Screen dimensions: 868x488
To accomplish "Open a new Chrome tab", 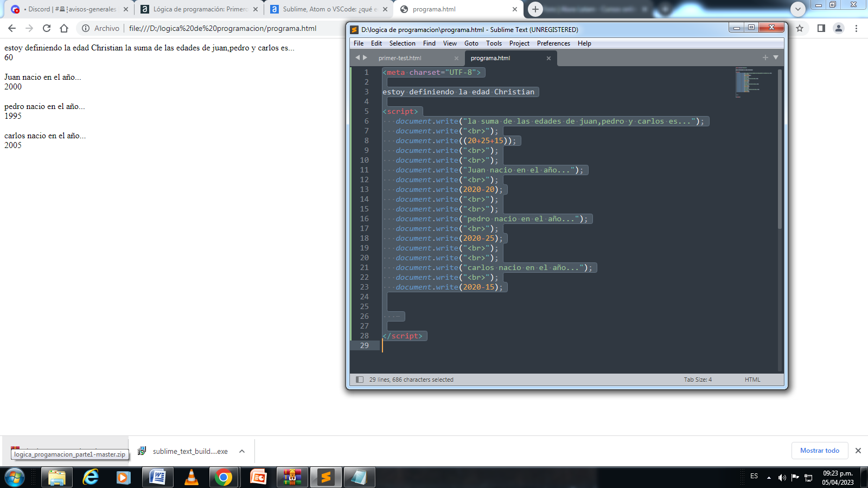I will [x=535, y=9].
